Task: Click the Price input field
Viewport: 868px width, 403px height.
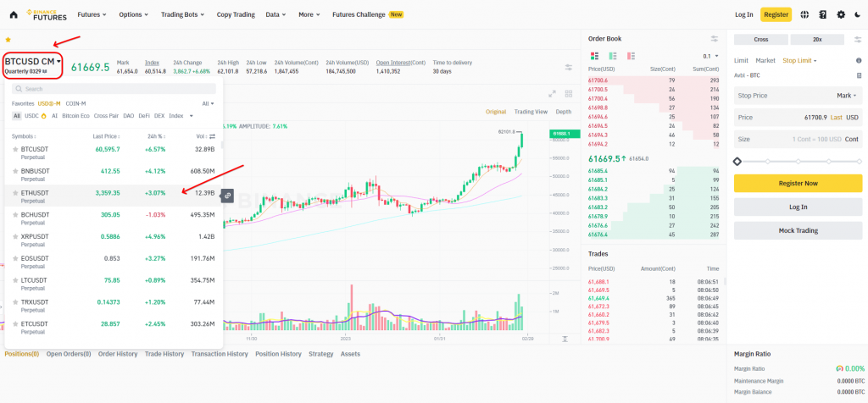Action: click(x=798, y=118)
